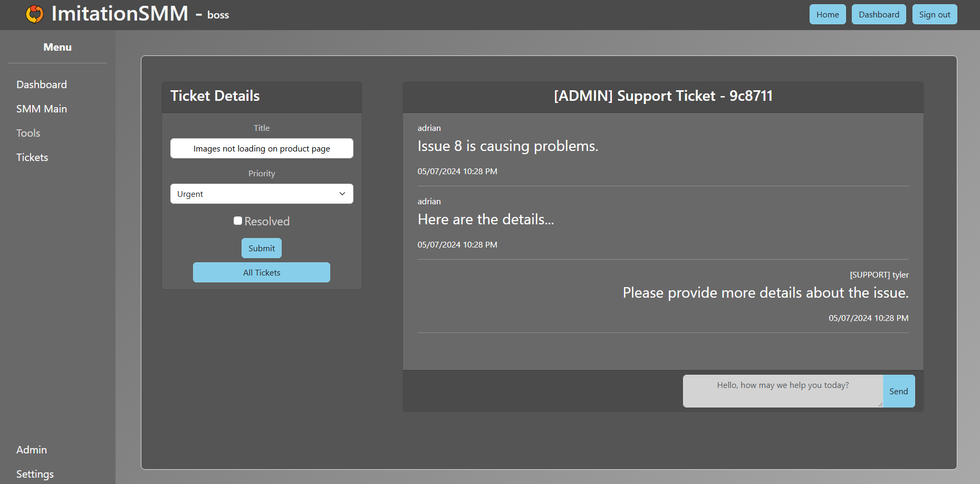The width and height of the screenshot is (980, 484).
Task: Click message 'Issue 8 is causing problems.'
Action: 508,146
